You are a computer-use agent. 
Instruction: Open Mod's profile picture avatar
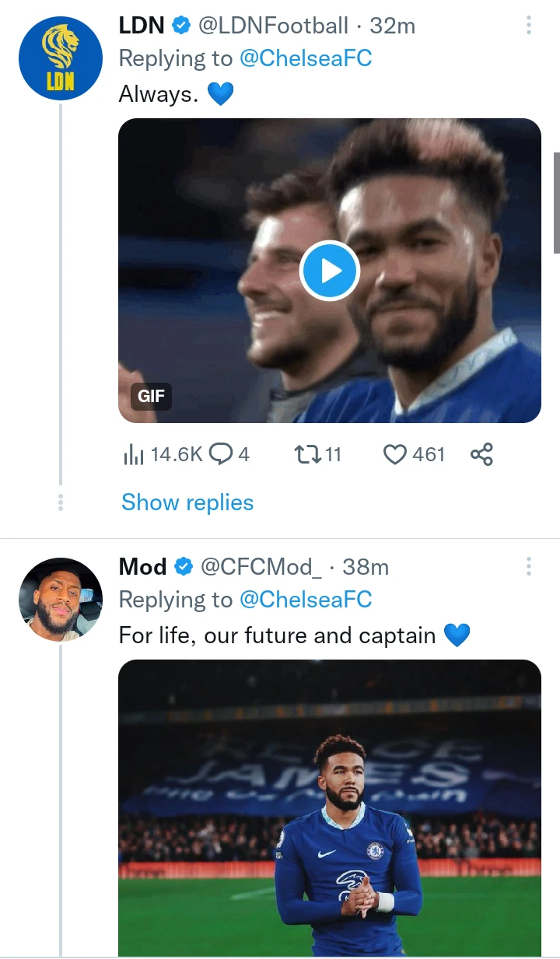(x=61, y=599)
